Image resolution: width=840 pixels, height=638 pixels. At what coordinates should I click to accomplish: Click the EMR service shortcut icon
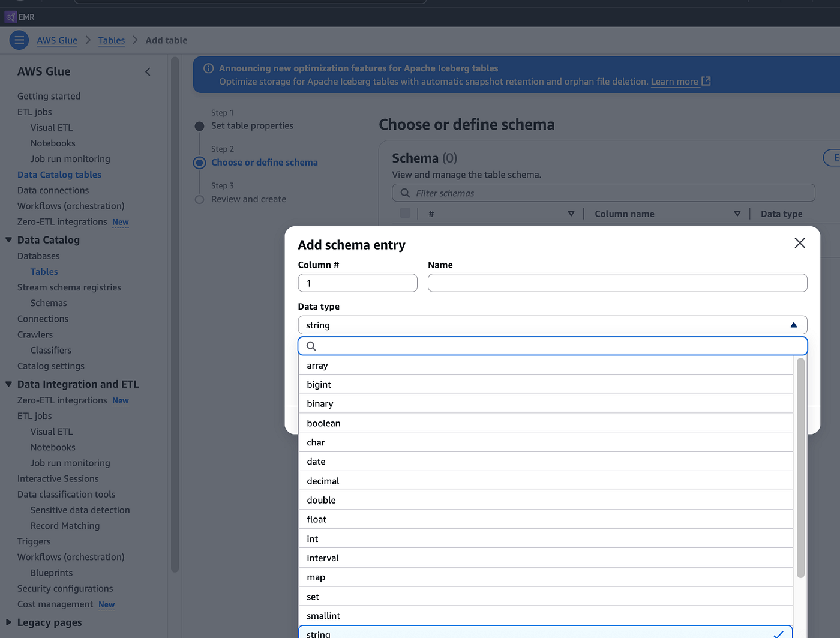[10, 17]
